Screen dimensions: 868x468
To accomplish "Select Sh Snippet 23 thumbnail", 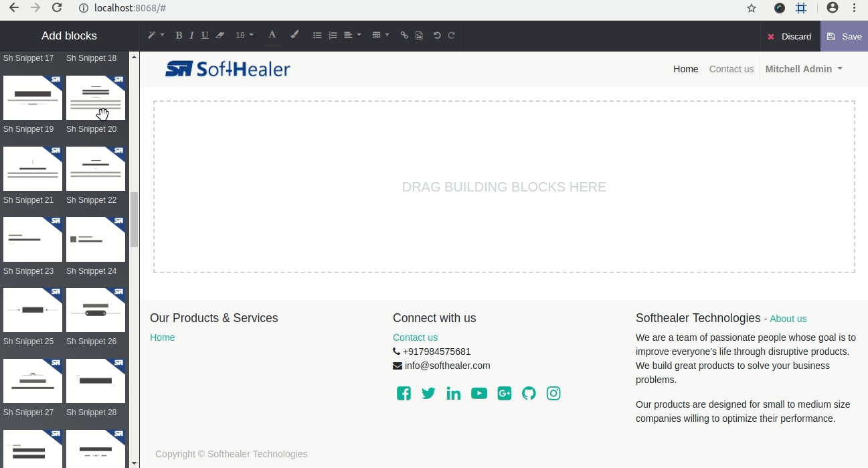I will (x=33, y=239).
